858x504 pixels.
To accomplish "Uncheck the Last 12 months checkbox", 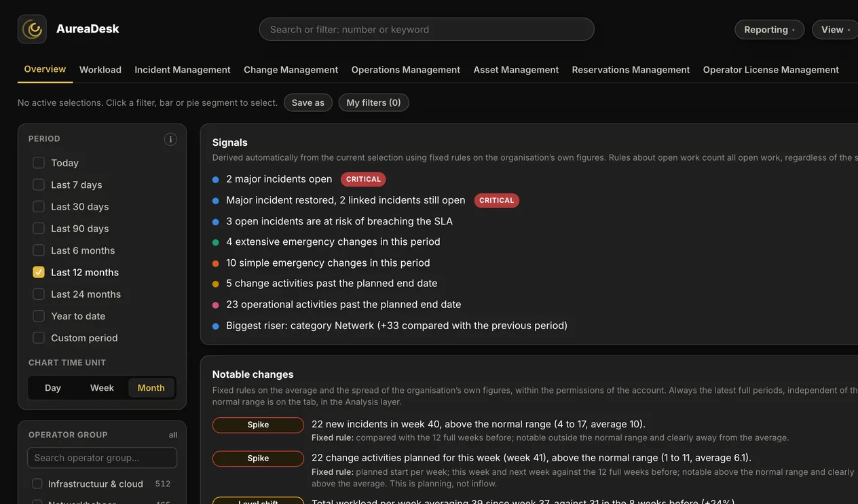I will (x=39, y=272).
